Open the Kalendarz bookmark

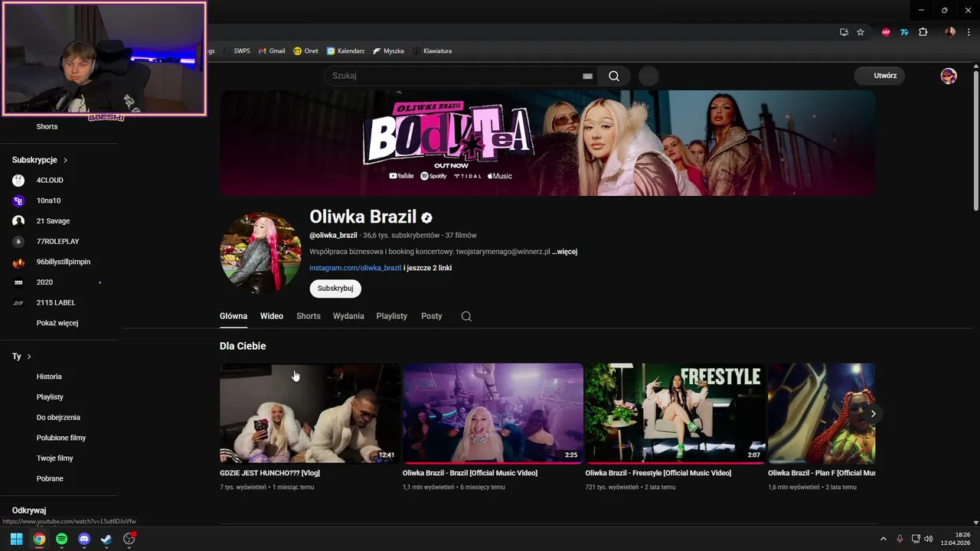tap(345, 51)
